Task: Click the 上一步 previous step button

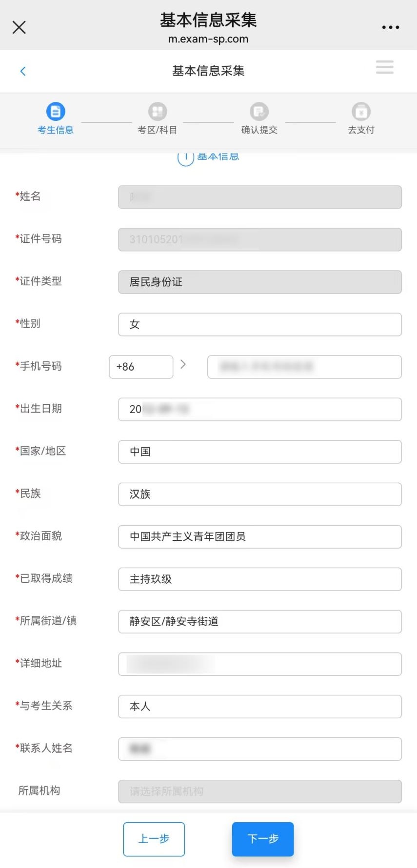Action: click(x=154, y=839)
